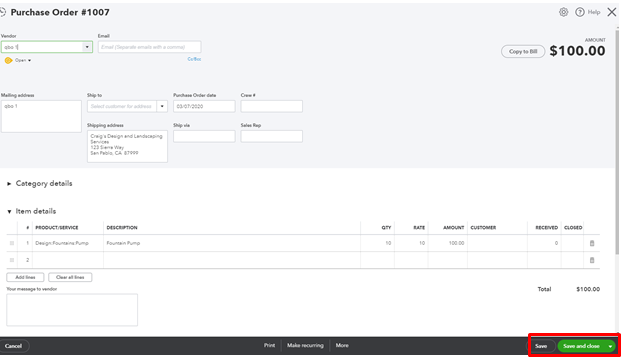
Task: Close the purchase order window
Action: point(612,12)
